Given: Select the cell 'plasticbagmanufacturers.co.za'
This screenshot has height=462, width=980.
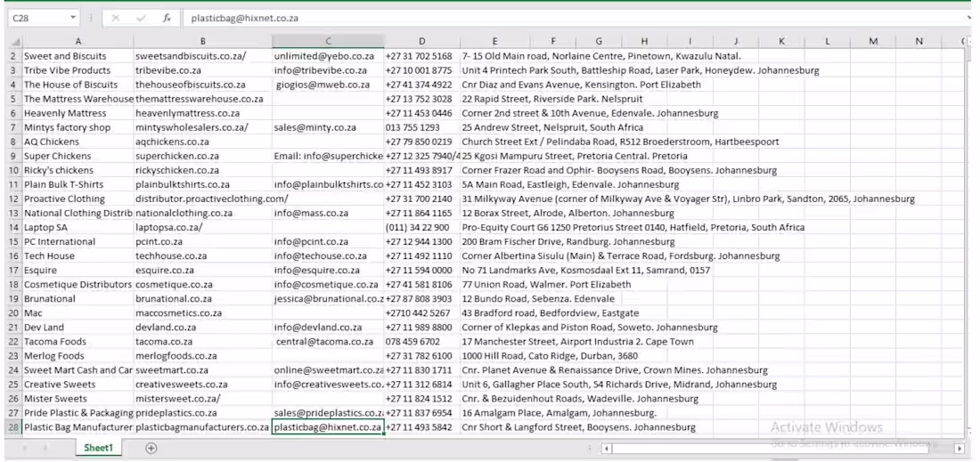Looking at the screenshot, I should tap(202, 427).
